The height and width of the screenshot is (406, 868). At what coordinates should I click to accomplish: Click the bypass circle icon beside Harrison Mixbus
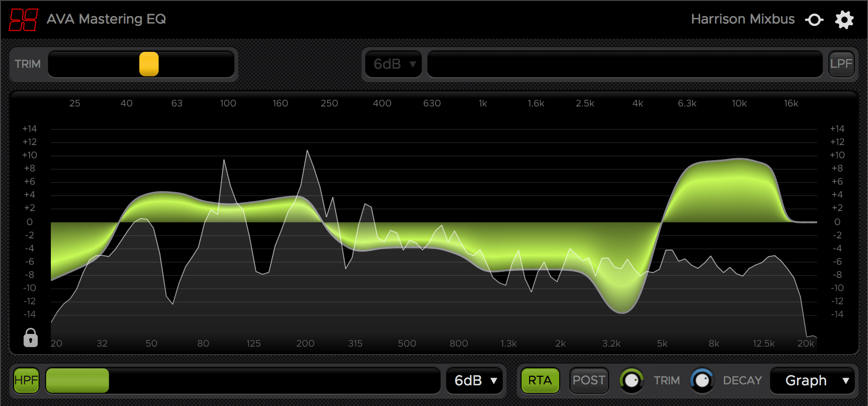click(x=814, y=20)
